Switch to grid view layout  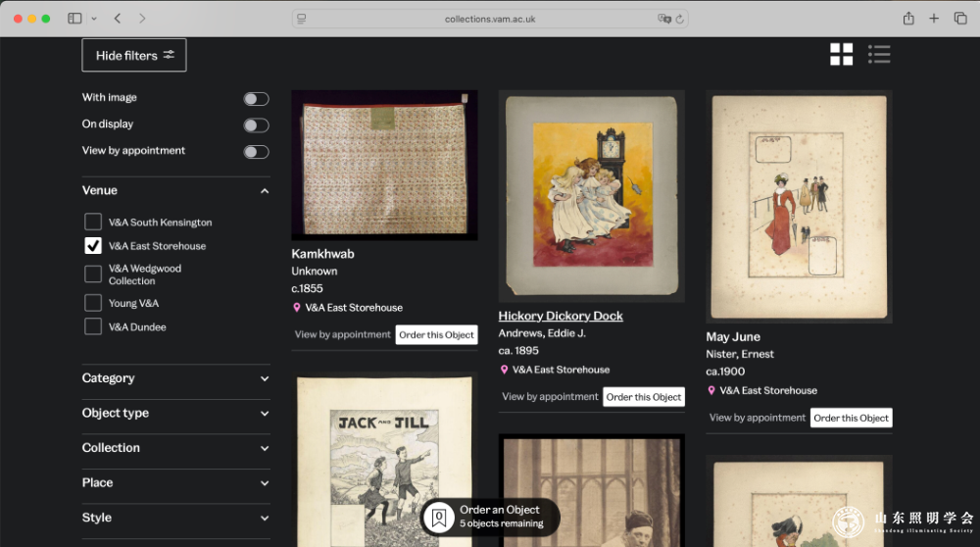841,55
